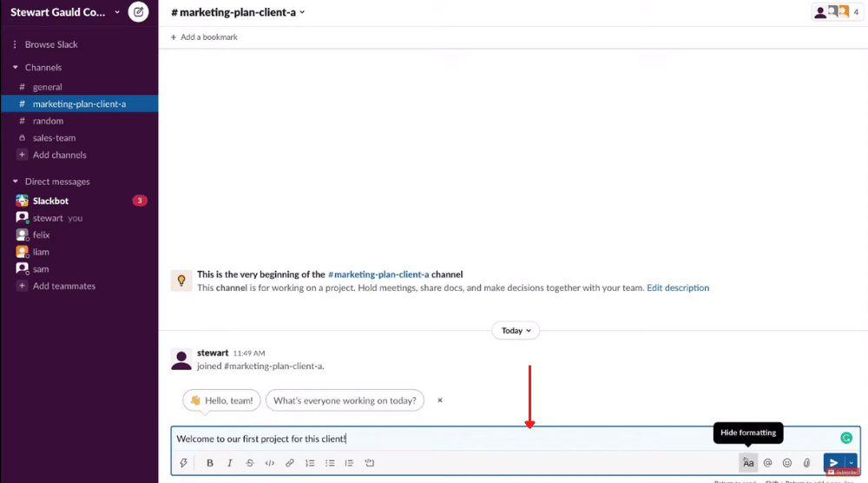Send the message now
The height and width of the screenshot is (483, 868).
(x=833, y=462)
